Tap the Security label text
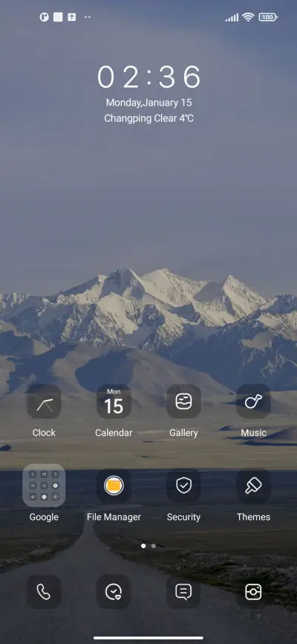 pyautogui.click(x=183, y=517)
